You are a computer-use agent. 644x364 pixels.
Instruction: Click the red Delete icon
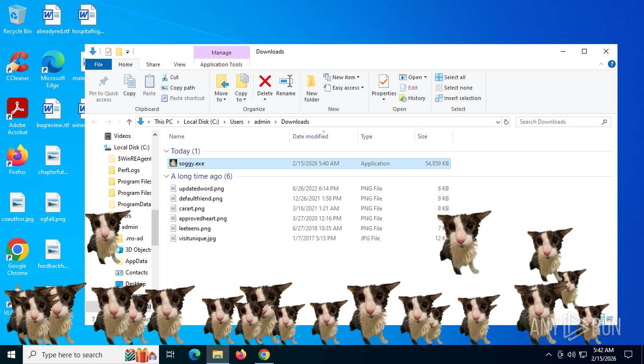pyautogui.click(x=265, y=81)
